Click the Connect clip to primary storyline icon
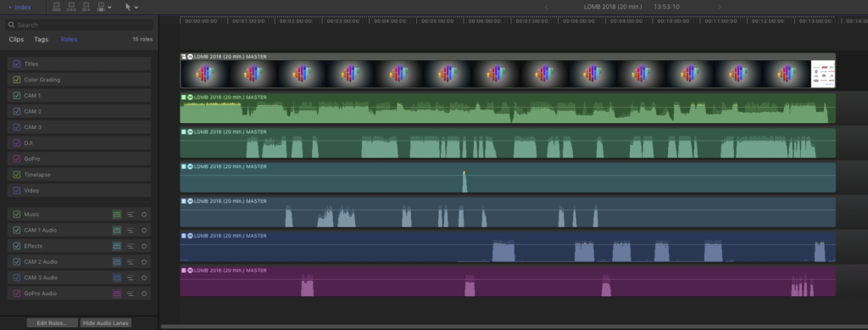This screenshot has height=330, width=868. coord(57,7)
